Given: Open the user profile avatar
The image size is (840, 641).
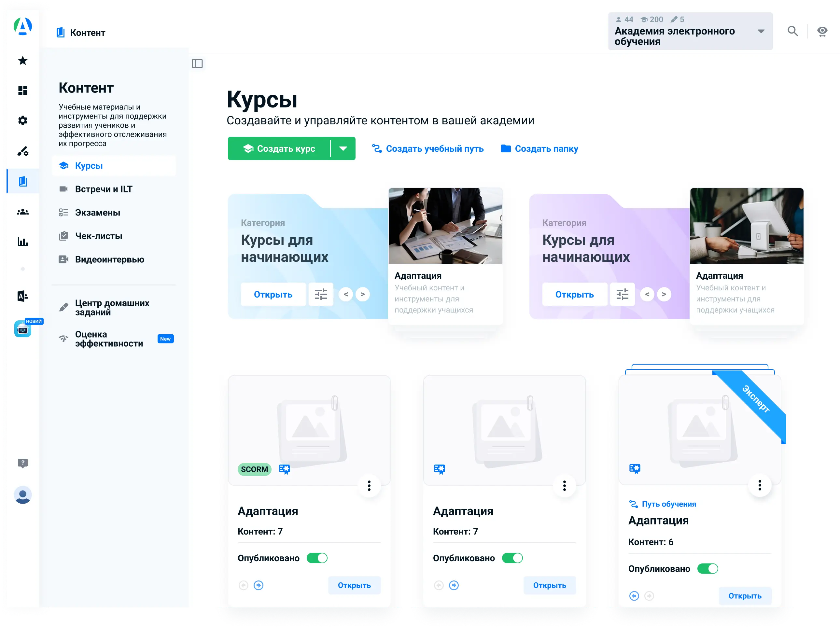Looking at the screenshot, I should (23, 495).
